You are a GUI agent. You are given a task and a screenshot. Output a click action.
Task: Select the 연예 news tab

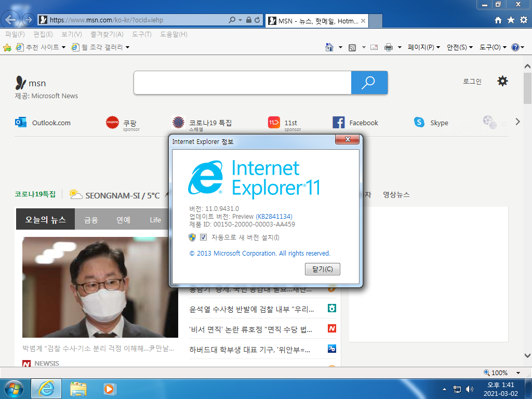tap(123, 220)
